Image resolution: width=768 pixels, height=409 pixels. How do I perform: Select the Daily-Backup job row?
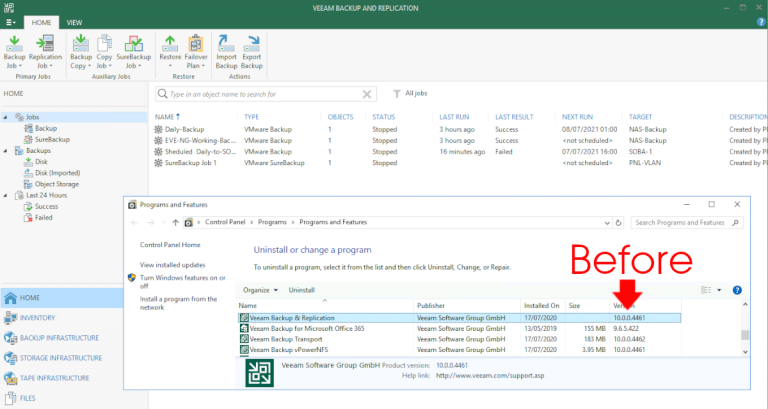[458, 129]
